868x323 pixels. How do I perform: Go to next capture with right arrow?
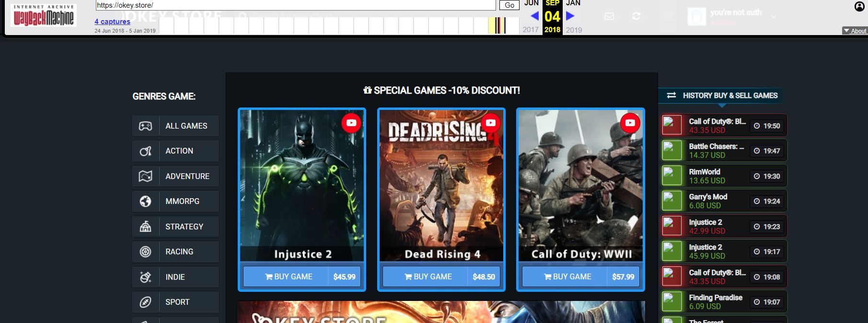tap(570, 16)
